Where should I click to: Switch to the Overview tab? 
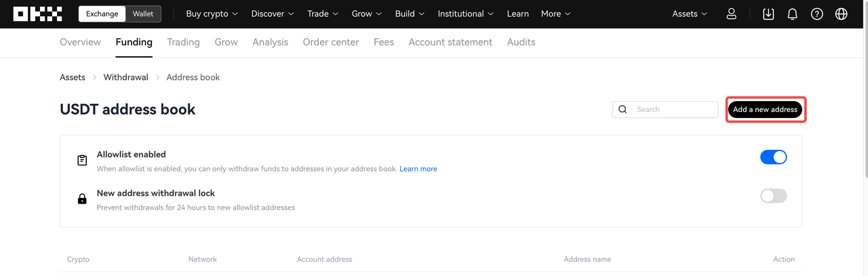tap(80, 42)
